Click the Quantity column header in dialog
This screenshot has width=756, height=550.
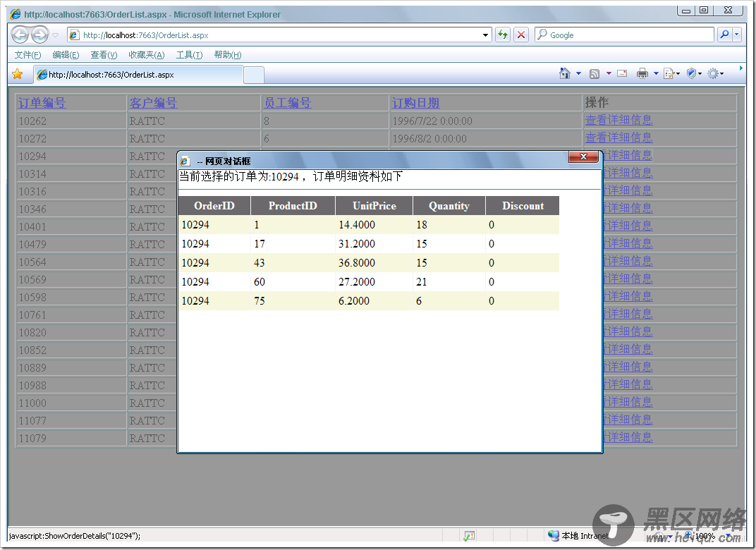pos(449,206)
